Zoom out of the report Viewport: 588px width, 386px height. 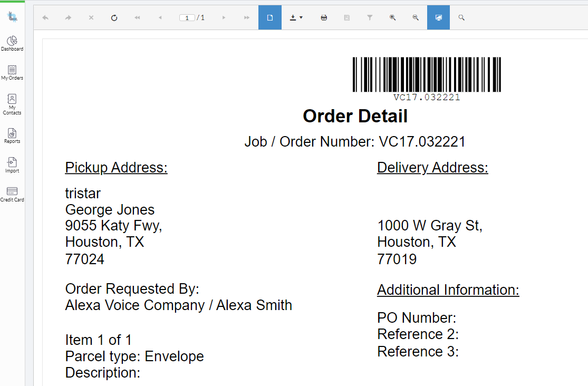[x=416, y=17]
